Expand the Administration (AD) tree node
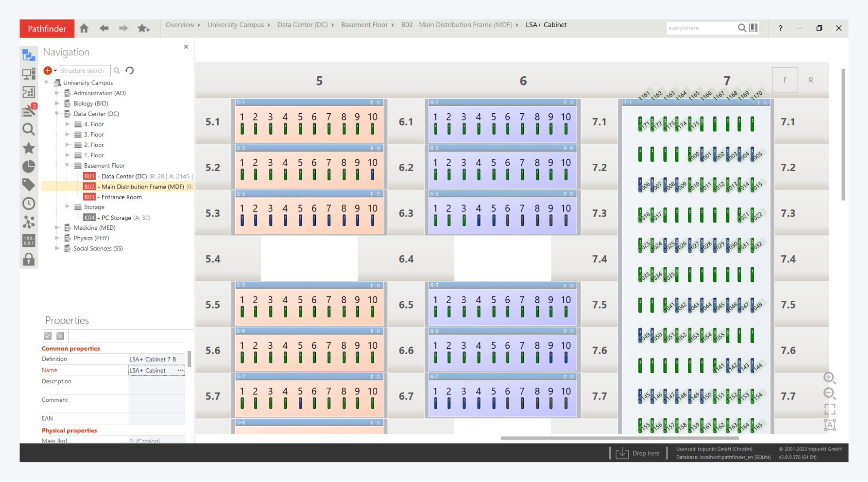 (57, 93)
